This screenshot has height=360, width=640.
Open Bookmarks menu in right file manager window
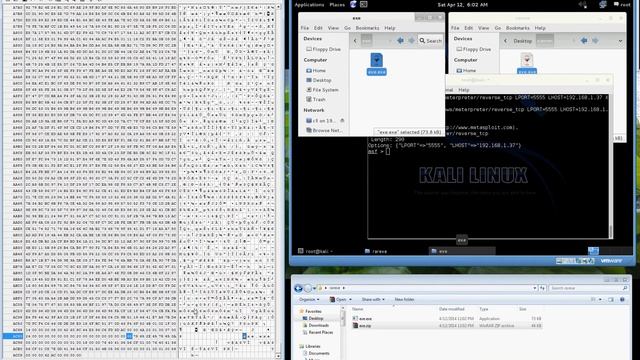point(518,28)
